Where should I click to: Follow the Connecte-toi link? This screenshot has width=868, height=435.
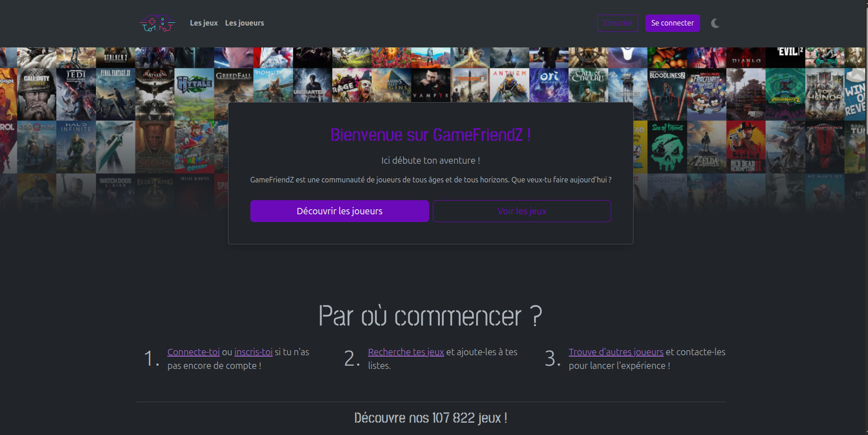point(193,352)
